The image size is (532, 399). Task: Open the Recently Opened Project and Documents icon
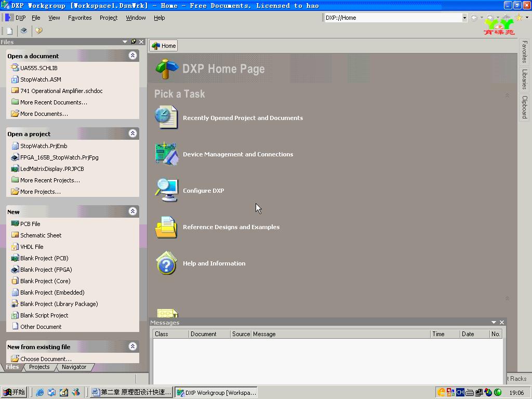coord(166,117)
